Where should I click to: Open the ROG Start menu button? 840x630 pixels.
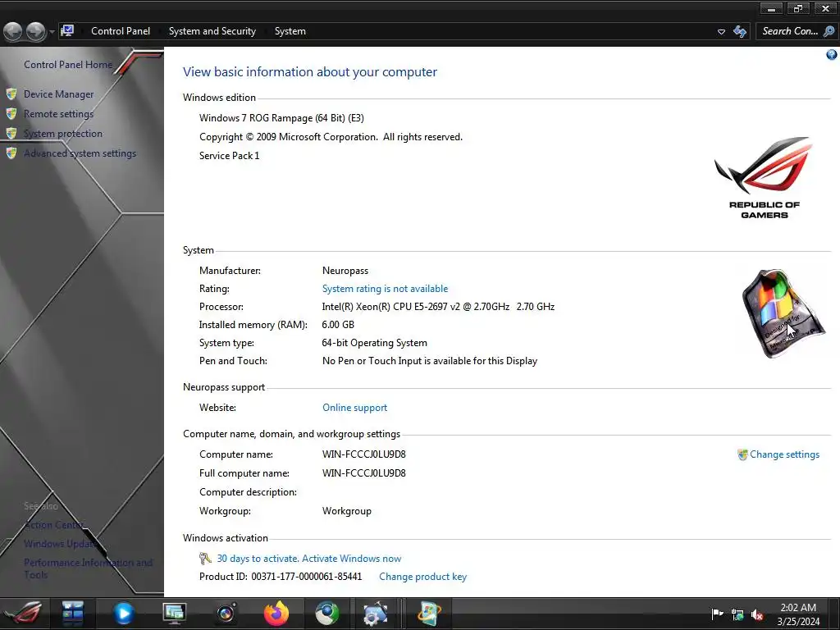24,614
